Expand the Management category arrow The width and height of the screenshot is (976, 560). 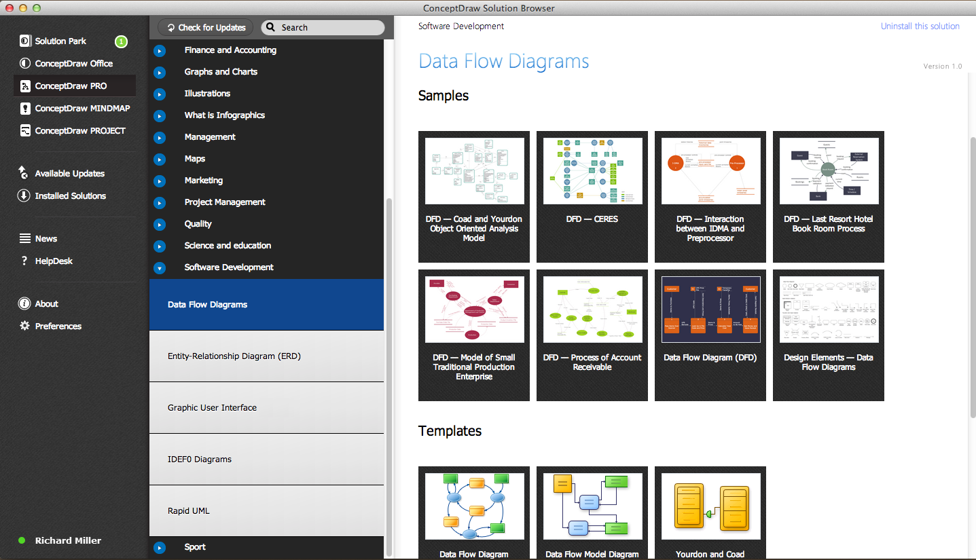[160, 137]
